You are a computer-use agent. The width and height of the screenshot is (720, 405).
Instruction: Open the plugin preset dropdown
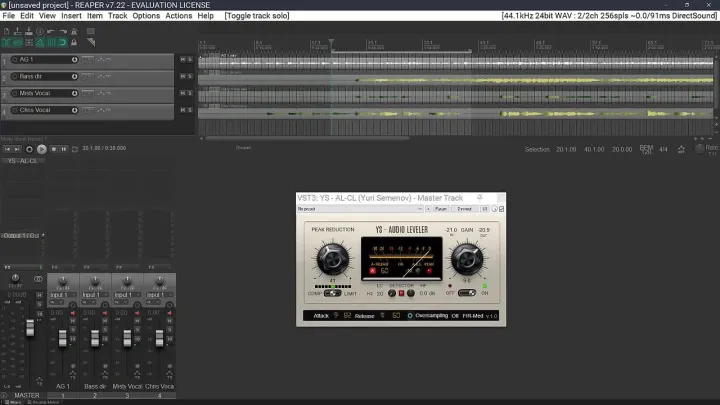pos(360,209)
